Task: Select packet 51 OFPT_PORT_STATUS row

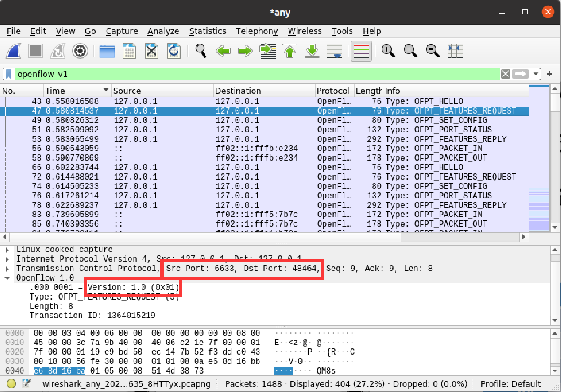Action: point(264,130)
